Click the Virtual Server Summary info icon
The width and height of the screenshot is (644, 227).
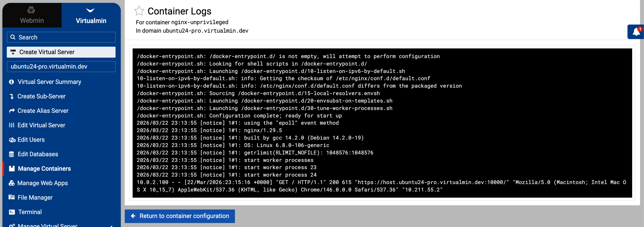[x=11, y=82]
